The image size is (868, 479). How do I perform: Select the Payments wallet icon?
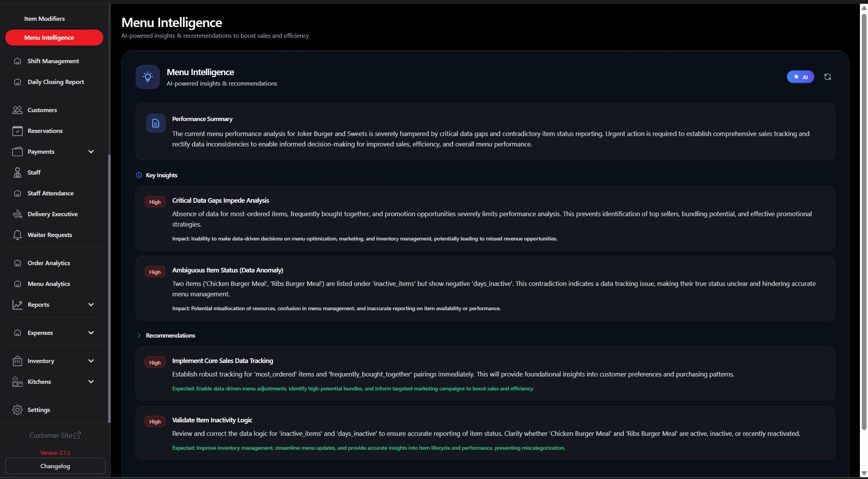coord(17,151)
